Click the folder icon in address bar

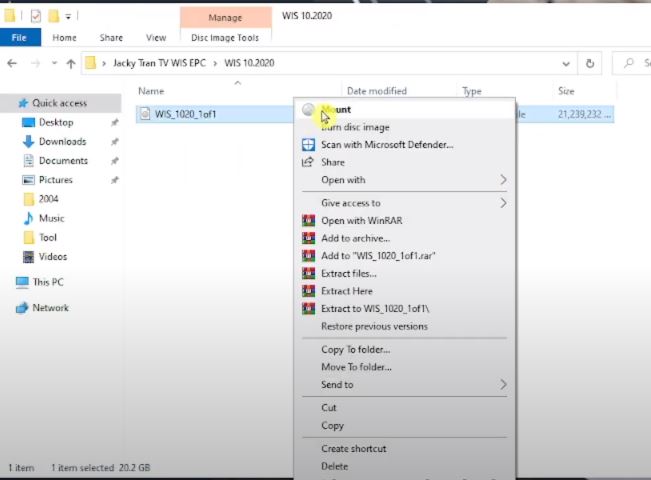click(91, 63)
